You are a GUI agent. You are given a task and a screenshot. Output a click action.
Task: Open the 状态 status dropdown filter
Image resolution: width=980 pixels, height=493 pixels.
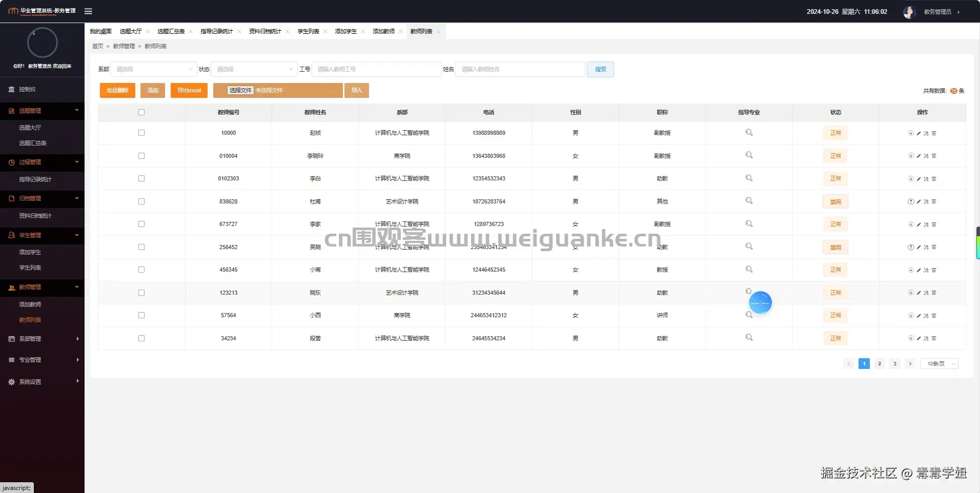(x=254, y=69)
